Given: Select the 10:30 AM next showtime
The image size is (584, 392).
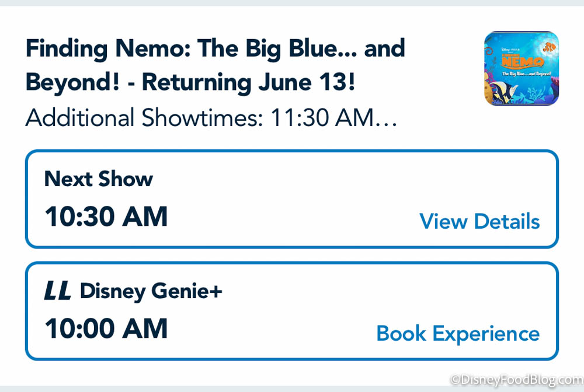Looking at the screenshot, I should click(x=106, y=216).
